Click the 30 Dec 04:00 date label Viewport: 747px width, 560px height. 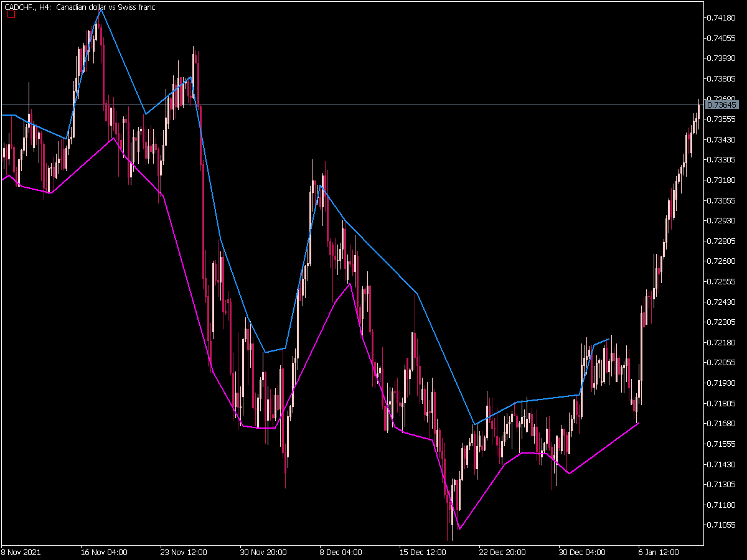pos(582,552)
